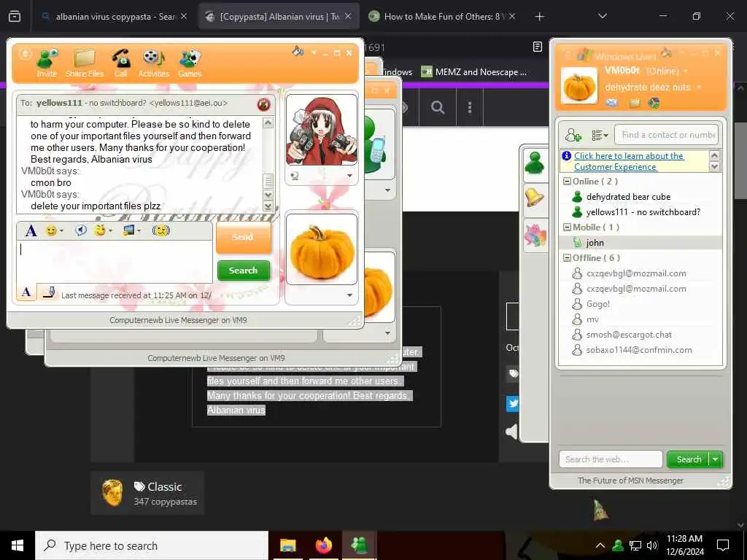Collapse the Offline ( 6 ) group
Viewport: 747px width, 560px height.
coord(567,258)
